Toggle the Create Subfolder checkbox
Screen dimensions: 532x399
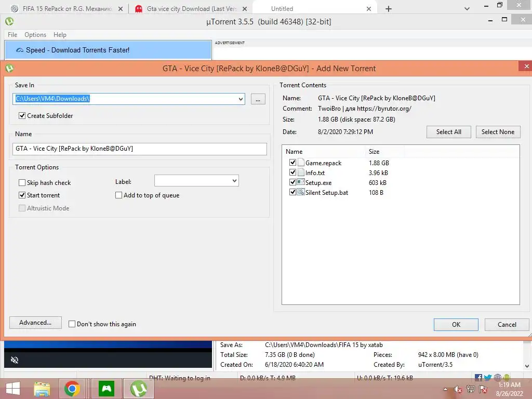[x=22, y=116]
